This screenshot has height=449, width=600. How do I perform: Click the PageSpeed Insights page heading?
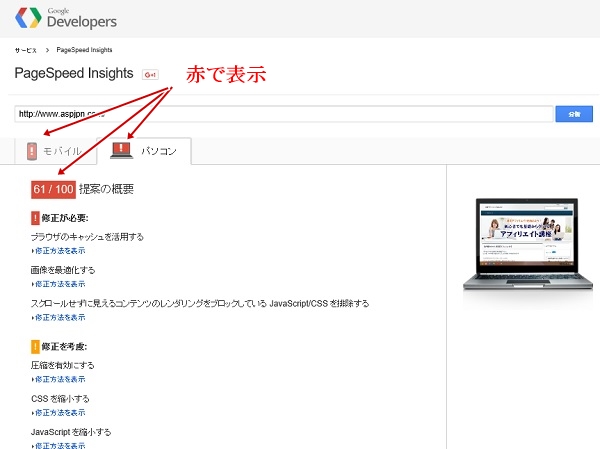[x=74, y=73]
